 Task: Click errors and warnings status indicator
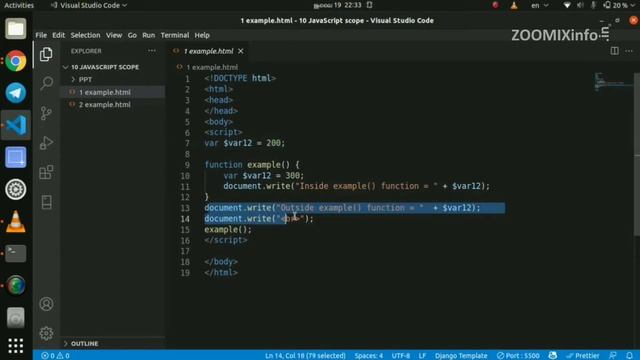click(x=56, y=356)
